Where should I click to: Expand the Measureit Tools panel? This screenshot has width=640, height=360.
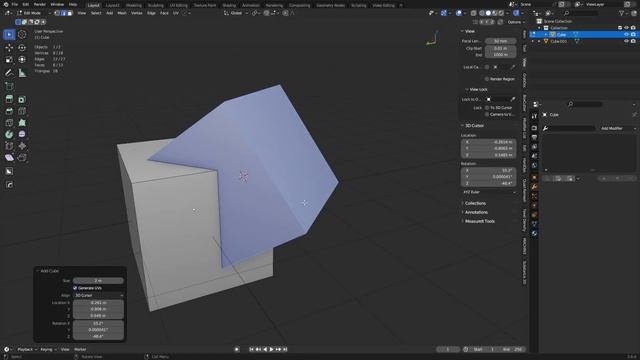click(479, 221)
